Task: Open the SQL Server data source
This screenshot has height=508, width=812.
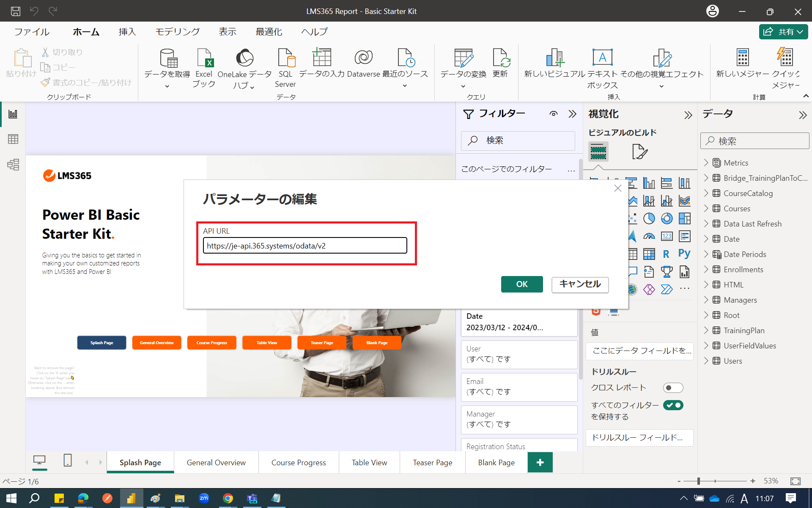Action: coord(285,68)
